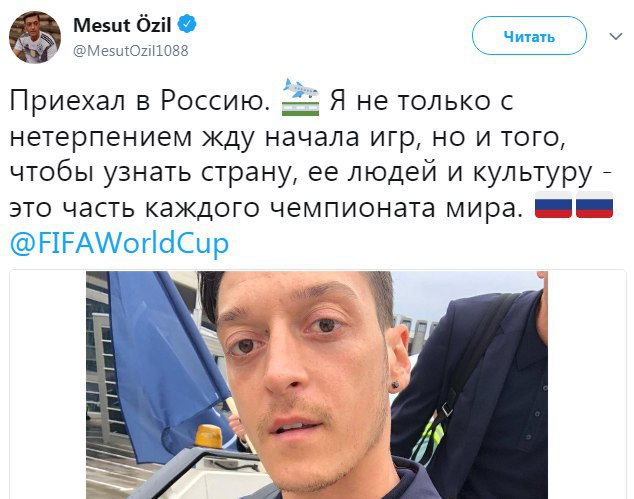Open the @MesutOzil1088 handle link
634x499 pixels.
(x=131, y=51)
